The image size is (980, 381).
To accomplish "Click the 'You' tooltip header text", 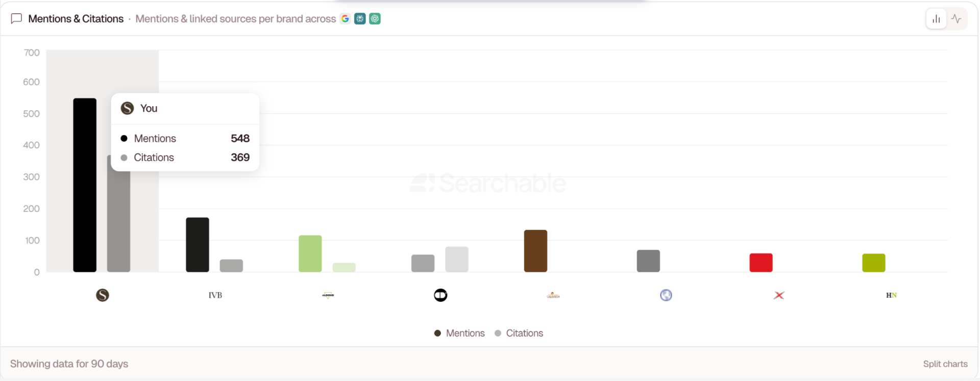I will point(149,108).
